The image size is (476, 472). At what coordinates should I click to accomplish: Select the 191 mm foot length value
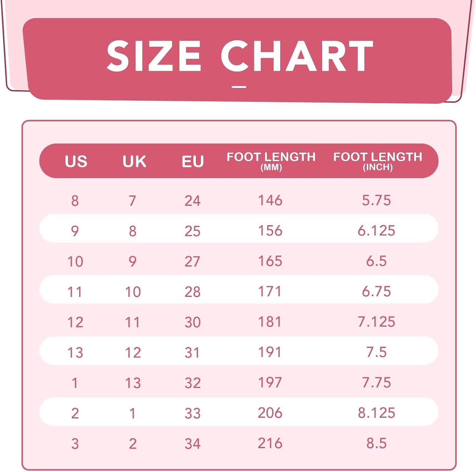pos(270,352)
